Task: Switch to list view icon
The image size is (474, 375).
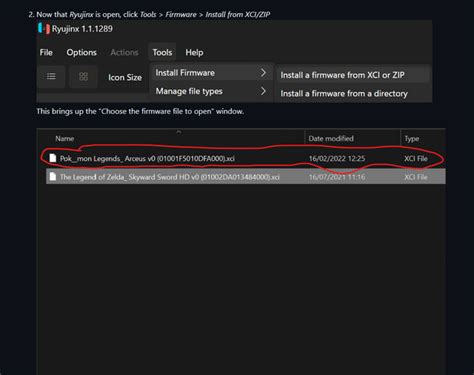Action: click(51, 77)
